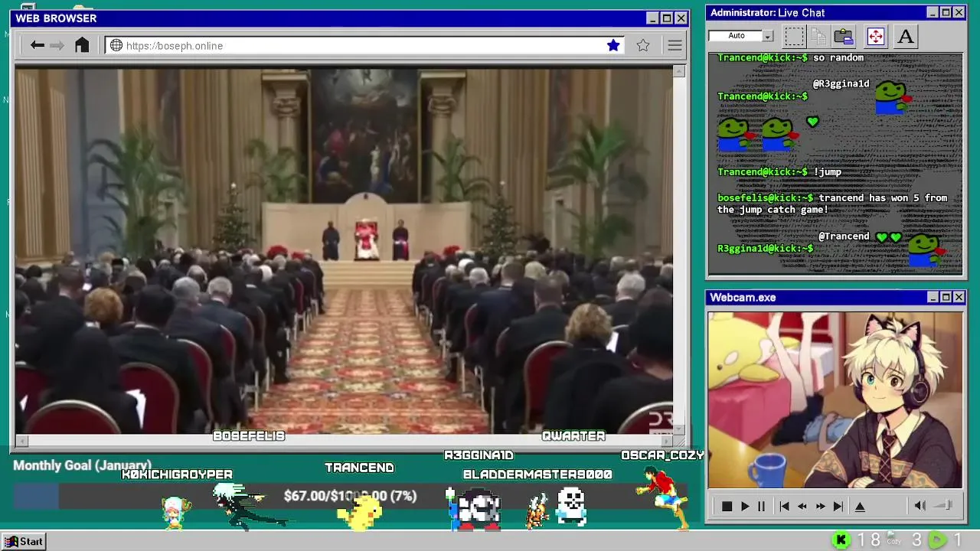Open the Auto dropdown in Live Chat

[x=768, y=36]
